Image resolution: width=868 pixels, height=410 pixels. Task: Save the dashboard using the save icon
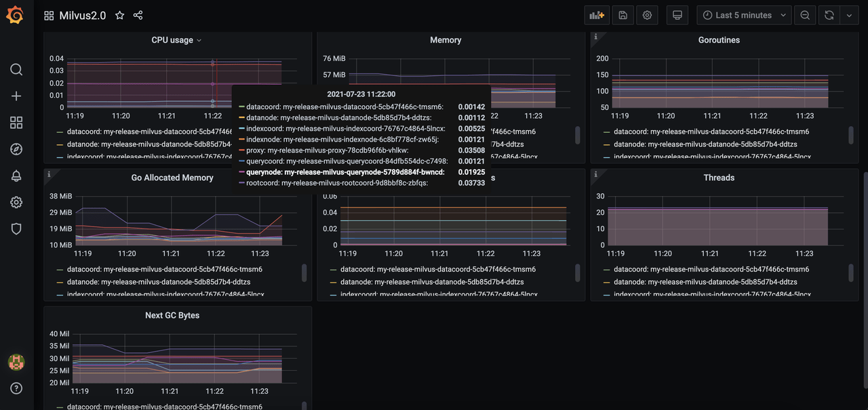coord(623,15)
